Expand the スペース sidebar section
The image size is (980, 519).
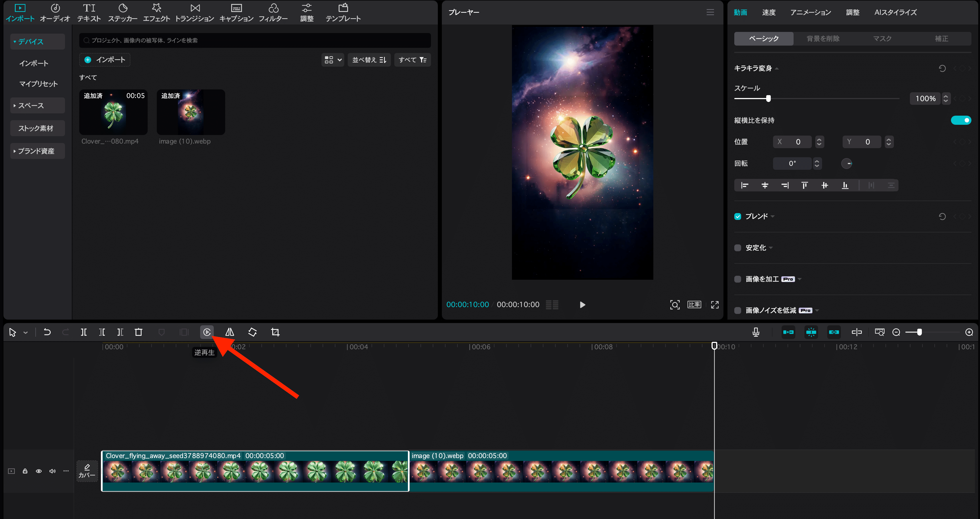pos(38,105)
